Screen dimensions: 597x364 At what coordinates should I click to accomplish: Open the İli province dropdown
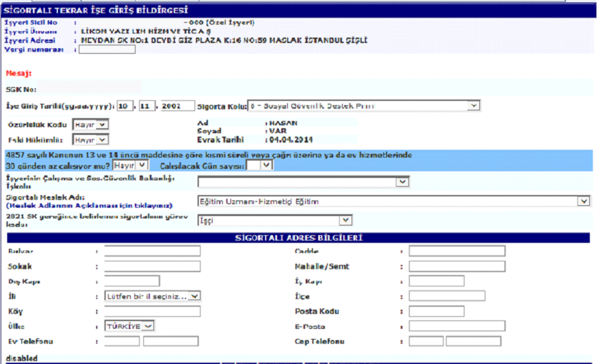pos(153,296)
